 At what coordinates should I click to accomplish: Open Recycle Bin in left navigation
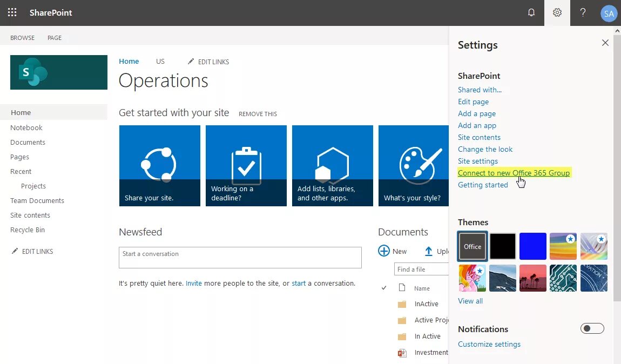28,230
